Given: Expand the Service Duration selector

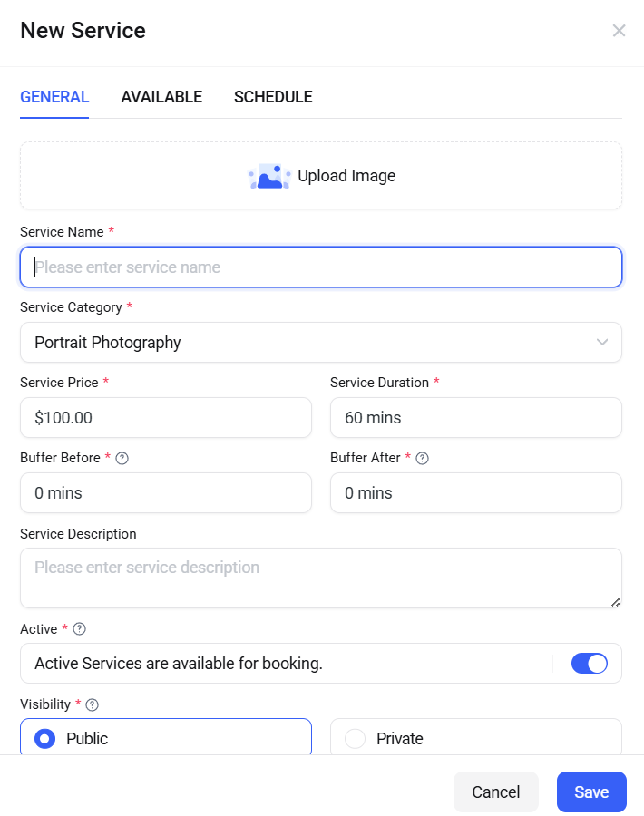Looking at the screenshot, I should click(x=475, y=417).
